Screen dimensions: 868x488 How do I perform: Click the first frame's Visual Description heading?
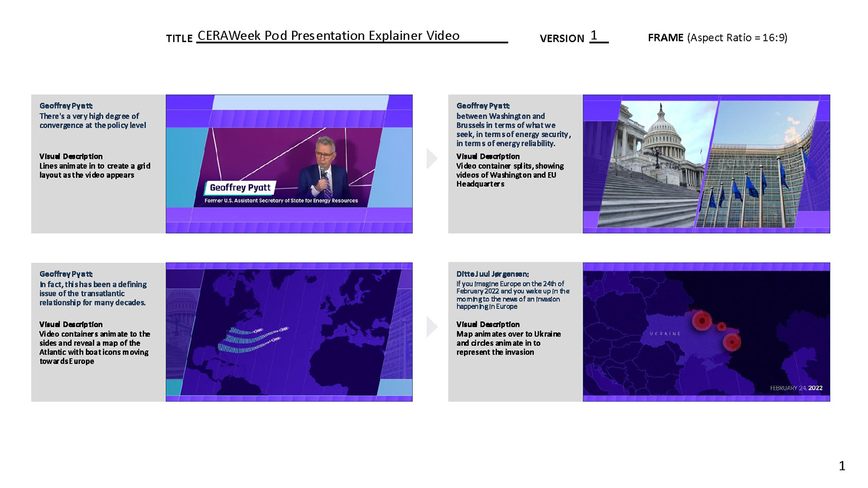tap(71, 156)
